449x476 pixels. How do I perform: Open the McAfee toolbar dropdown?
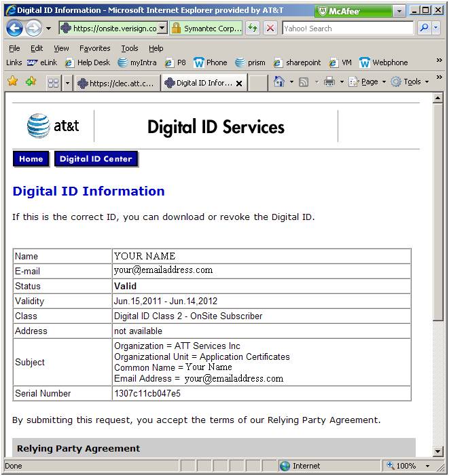399,12
